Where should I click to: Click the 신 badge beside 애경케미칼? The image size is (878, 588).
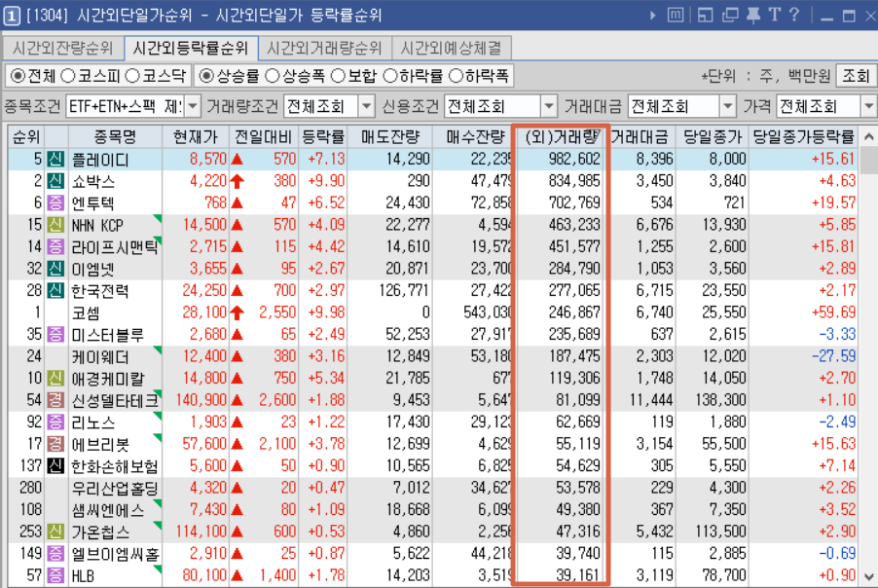coord(55,378)
